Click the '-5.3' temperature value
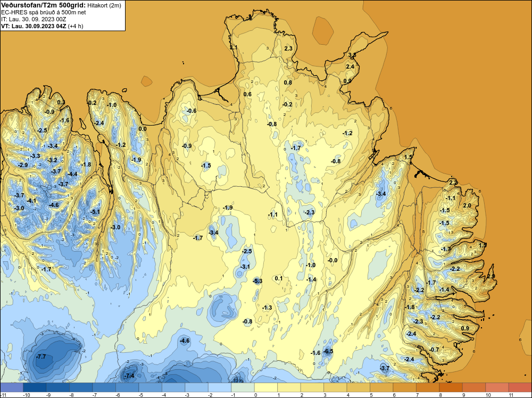The image size is (532, 398). click(257, 280)
